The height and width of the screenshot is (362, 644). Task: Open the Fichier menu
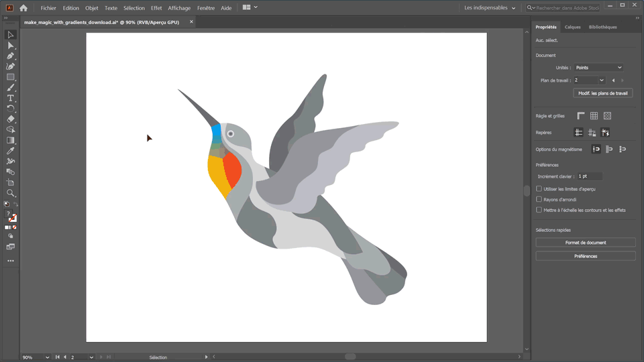[48, 8]
